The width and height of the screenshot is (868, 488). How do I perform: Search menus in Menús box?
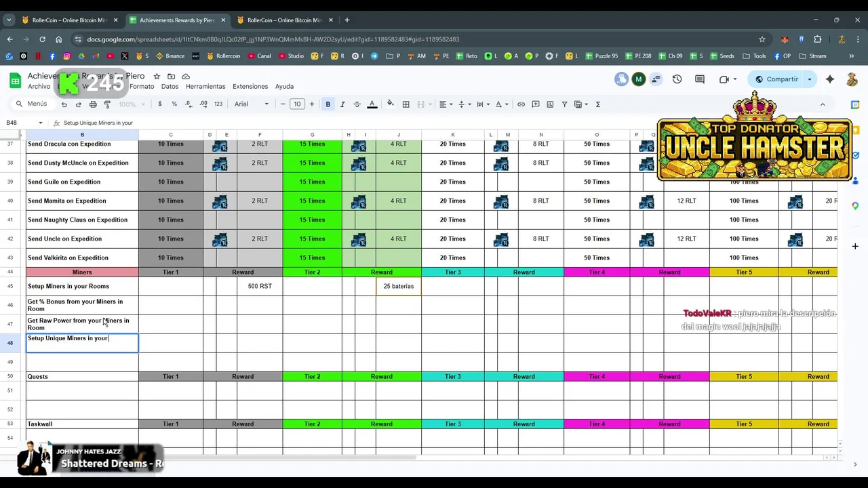(32, 104)
